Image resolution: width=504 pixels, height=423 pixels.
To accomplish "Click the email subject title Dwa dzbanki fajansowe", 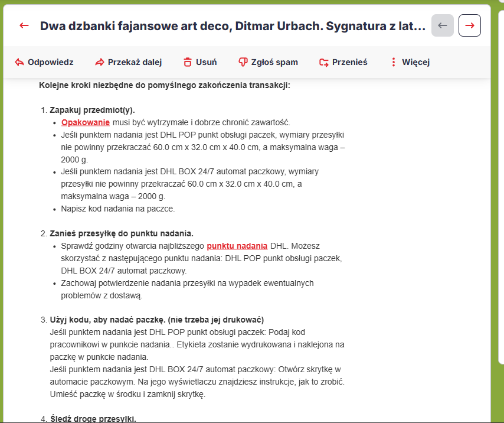I will coord(232,26).
